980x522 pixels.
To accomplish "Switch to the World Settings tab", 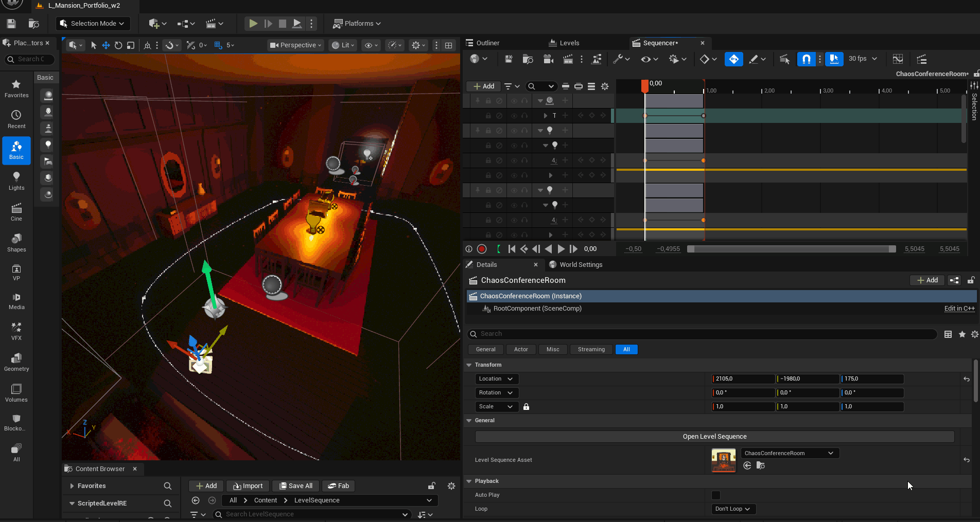I will click(x=580, y=265).
